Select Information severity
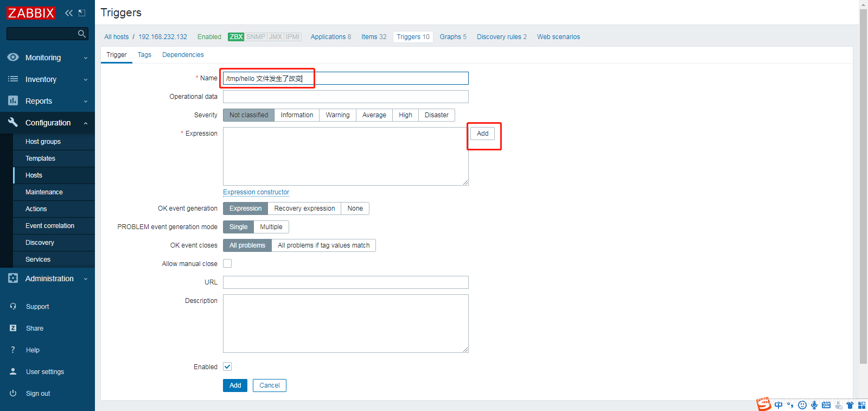The image size is (868, 411). point(297,115)
